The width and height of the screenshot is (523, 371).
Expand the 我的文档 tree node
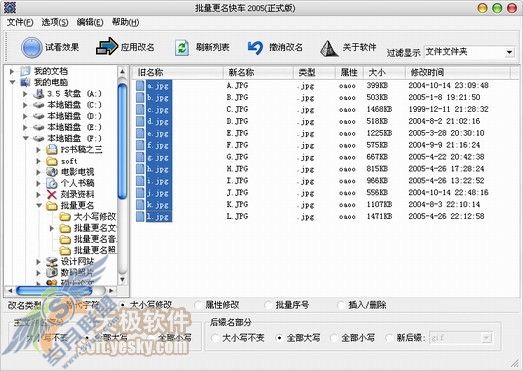point(12,71)
